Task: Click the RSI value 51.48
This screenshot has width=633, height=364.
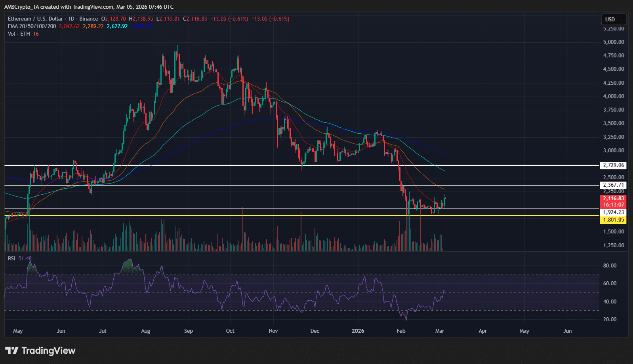Action: tap(25, 258)
